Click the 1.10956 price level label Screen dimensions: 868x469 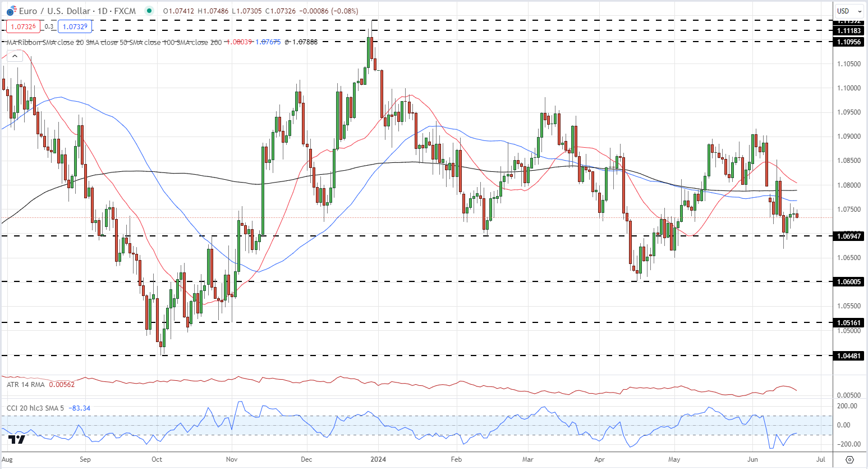pos(849,42)
